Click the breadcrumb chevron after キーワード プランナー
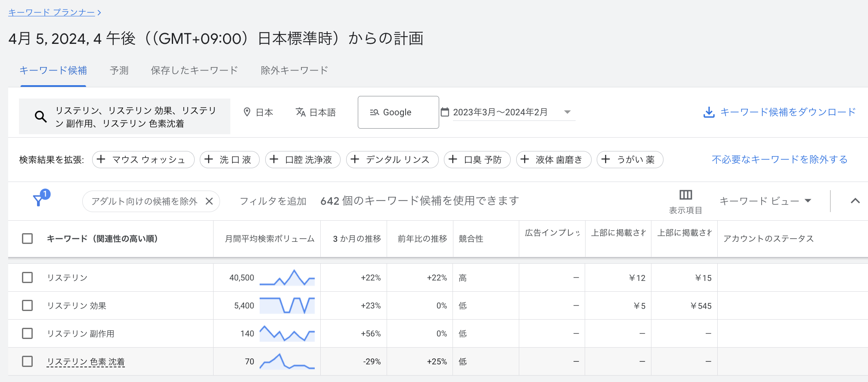The width and height of the screenshot is (868, 382). pos(99,12)
